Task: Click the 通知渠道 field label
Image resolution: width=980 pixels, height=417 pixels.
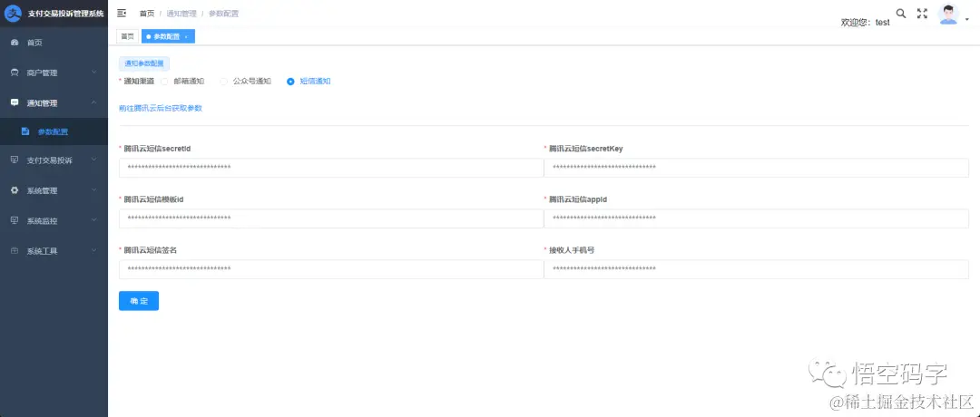Action: point(139,82)
